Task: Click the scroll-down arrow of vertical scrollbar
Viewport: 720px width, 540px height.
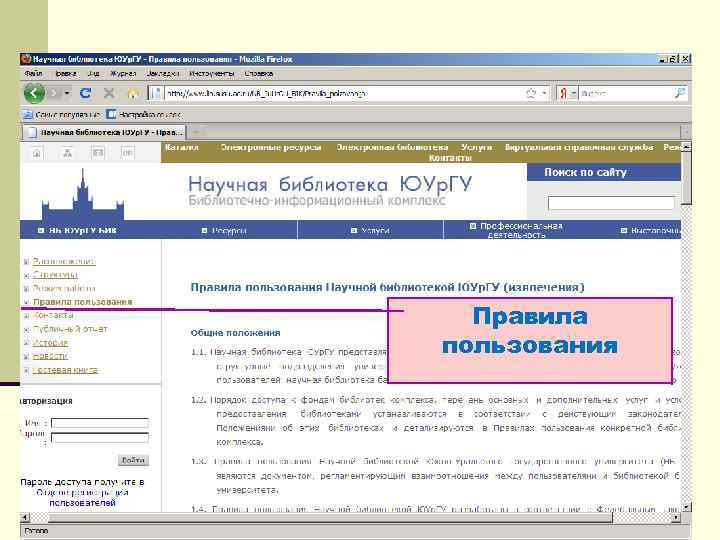Action: (x=686, y=507)
